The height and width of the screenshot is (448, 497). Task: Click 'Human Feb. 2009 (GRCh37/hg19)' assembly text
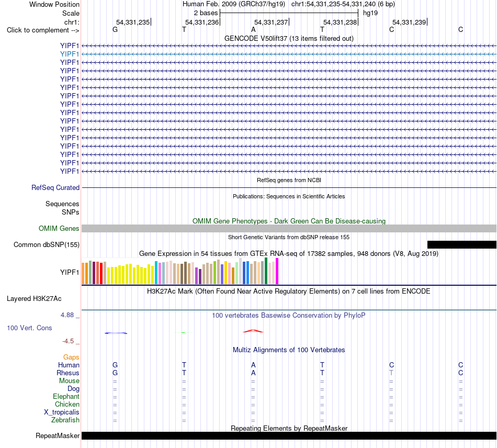pos(234,4)
